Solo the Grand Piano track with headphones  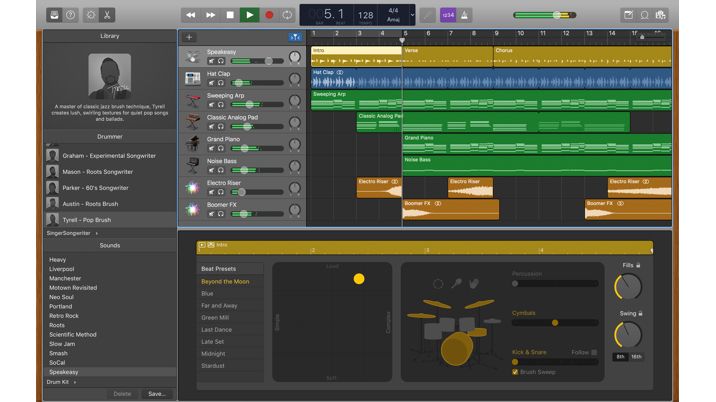pyautogui.click(x=221, y=148)
